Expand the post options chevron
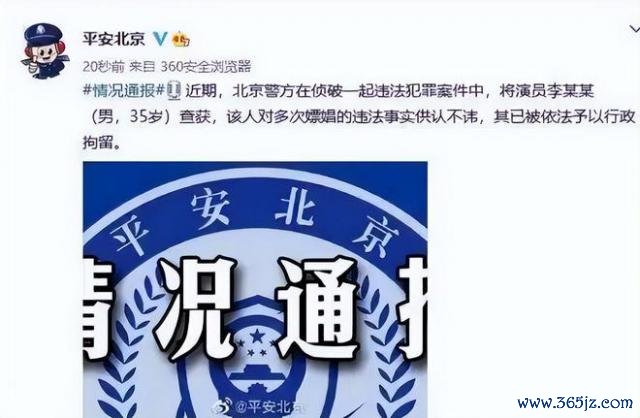This screenshot has width=640, height=418. pos(634,29)
